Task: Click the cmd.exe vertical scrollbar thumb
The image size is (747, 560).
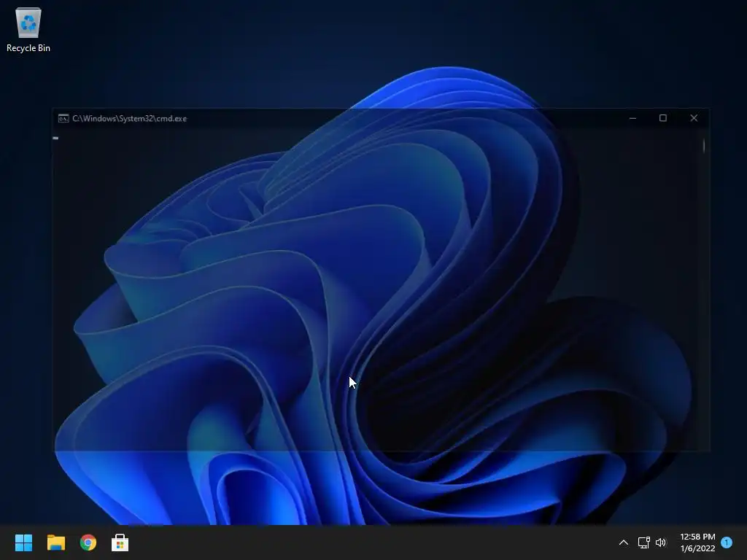Action: 704,146
